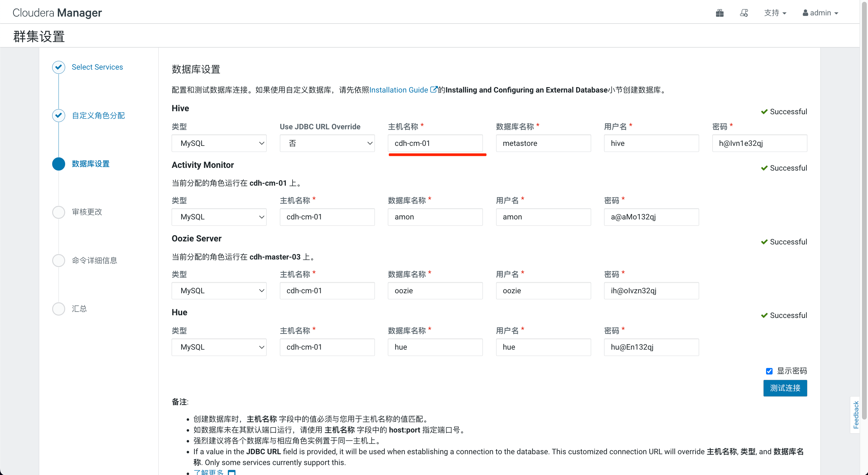
Task: Open Hue database type dropdown
Action: pyautogui.click(x=219, y=347)
